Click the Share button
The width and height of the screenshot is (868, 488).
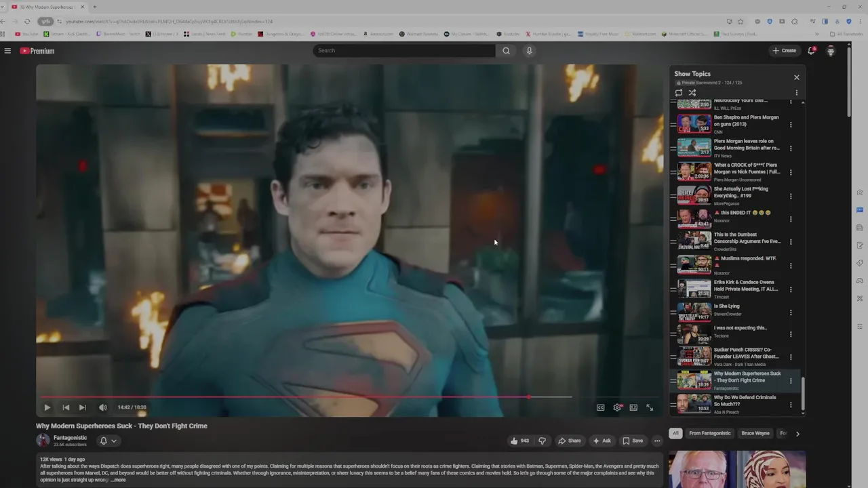pos(570,441)
